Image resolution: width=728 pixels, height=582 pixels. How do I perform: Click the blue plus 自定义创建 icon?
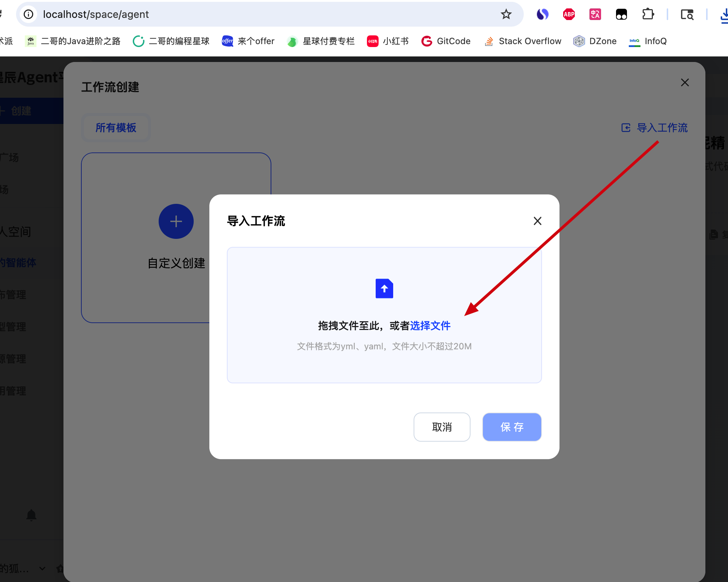pos(176,221)
